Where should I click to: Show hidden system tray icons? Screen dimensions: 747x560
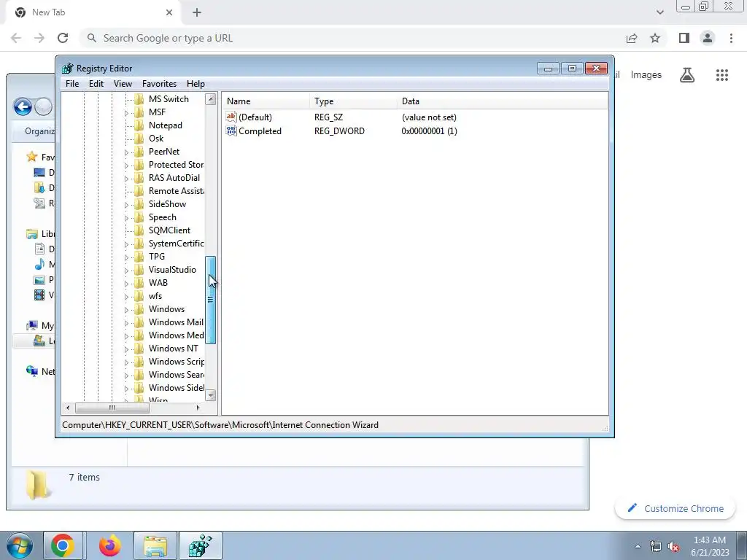638,547
